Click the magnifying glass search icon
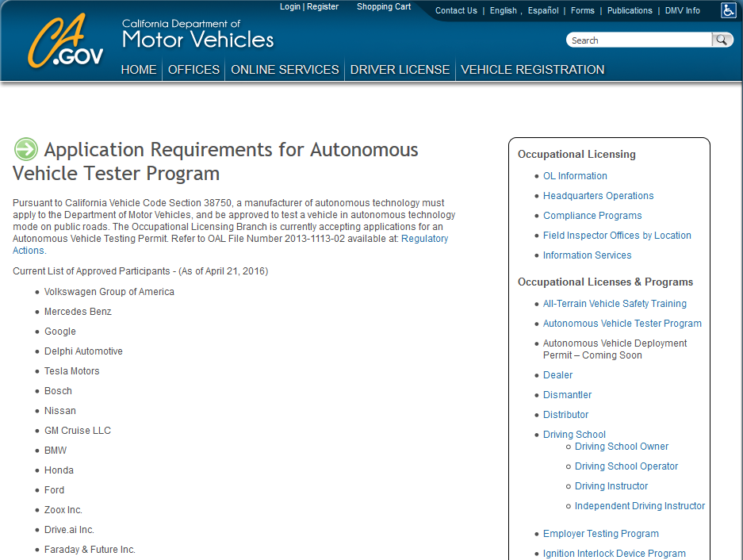The width and height of the screenshot is (743, 560). point(722,40)
